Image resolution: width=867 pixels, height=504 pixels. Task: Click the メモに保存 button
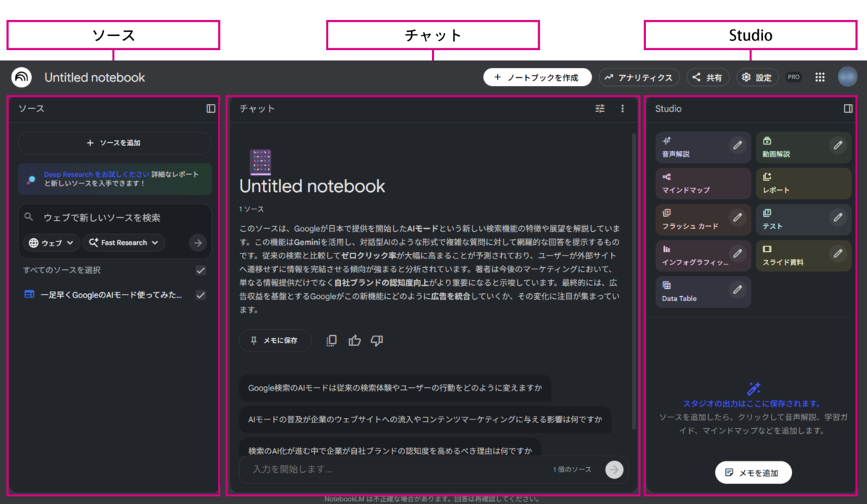[x=275, y=340]
